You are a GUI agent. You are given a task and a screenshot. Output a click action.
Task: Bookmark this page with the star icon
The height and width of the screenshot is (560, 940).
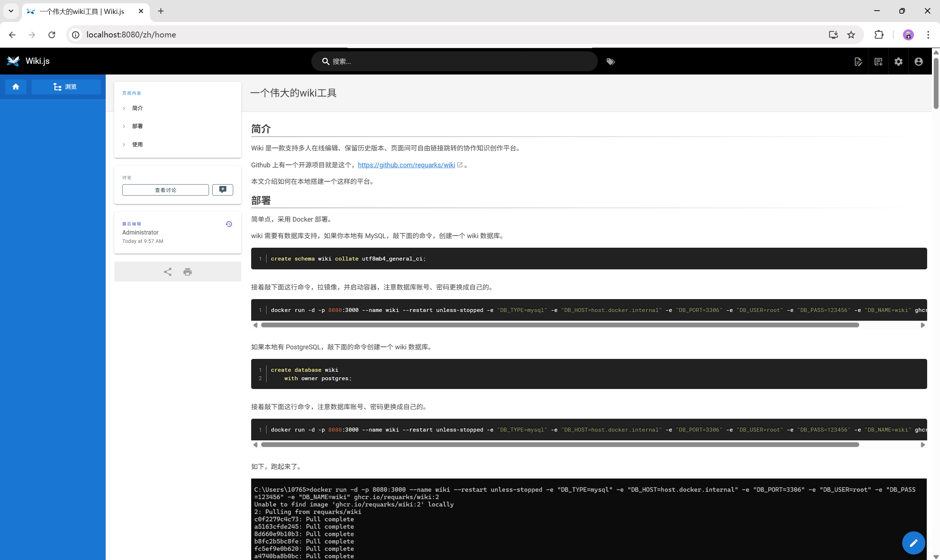coord(851,35)
